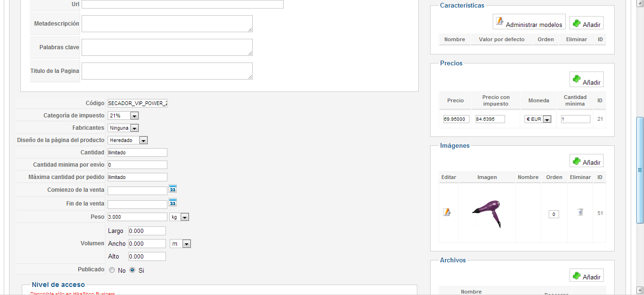Click the Código input field
Image resolution: width=644 pixels, height=295 pixels.
138,103
